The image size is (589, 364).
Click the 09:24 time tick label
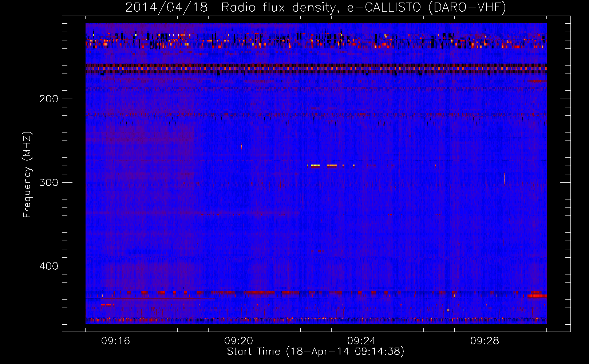362,341
